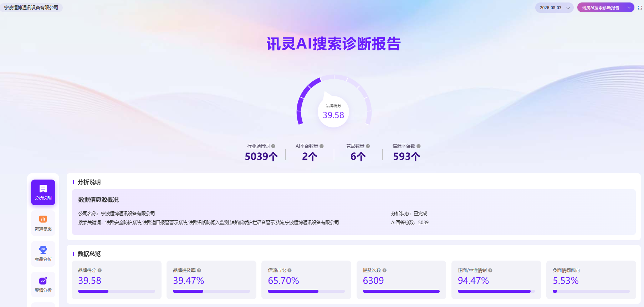The image size is (644, 307).
Task: Open the 2026-08-03 date dropdown
Action: point(554,7)
